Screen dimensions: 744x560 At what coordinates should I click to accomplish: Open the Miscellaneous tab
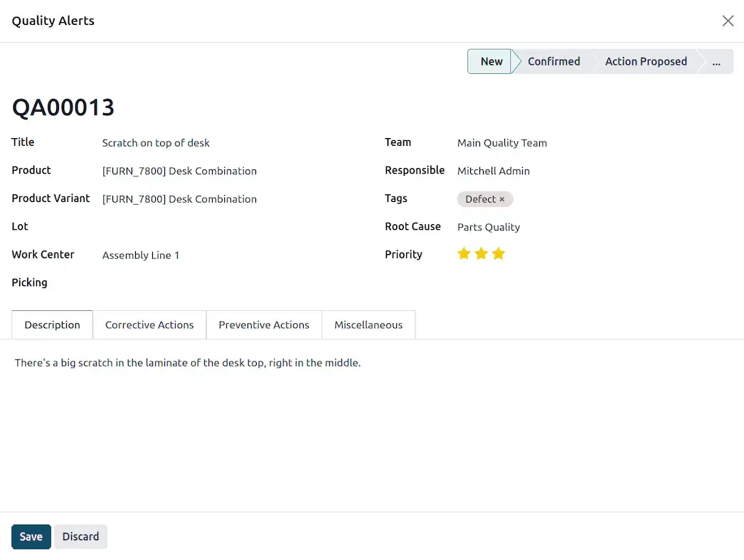(x=368, y=325)
